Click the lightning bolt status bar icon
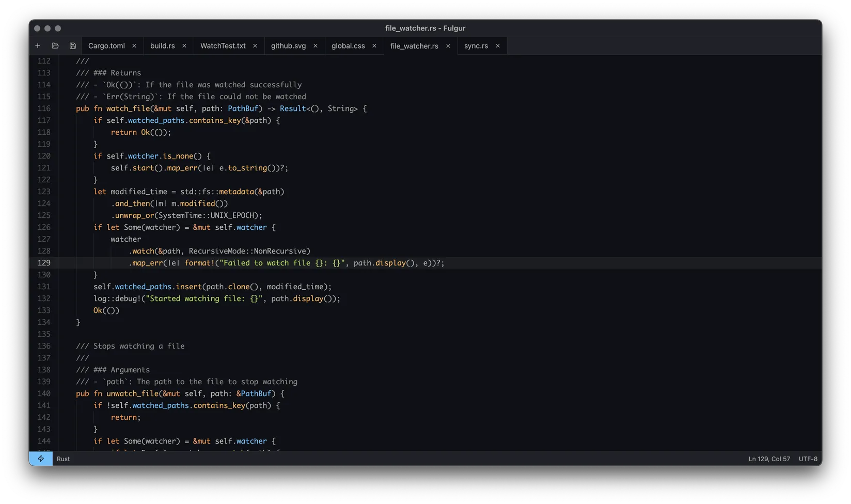Screen dimensions: 851x504 click(41, 459)
